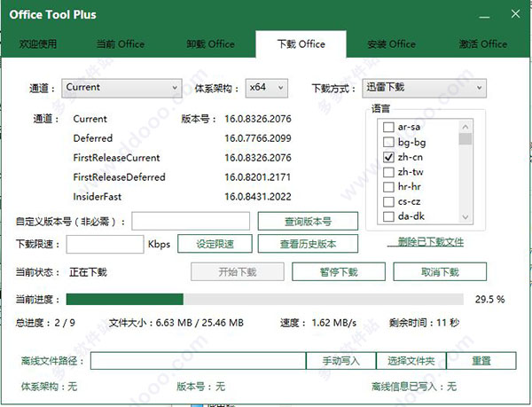
Task: Pause with the 暂停下载 button
Action: point(339,271)
